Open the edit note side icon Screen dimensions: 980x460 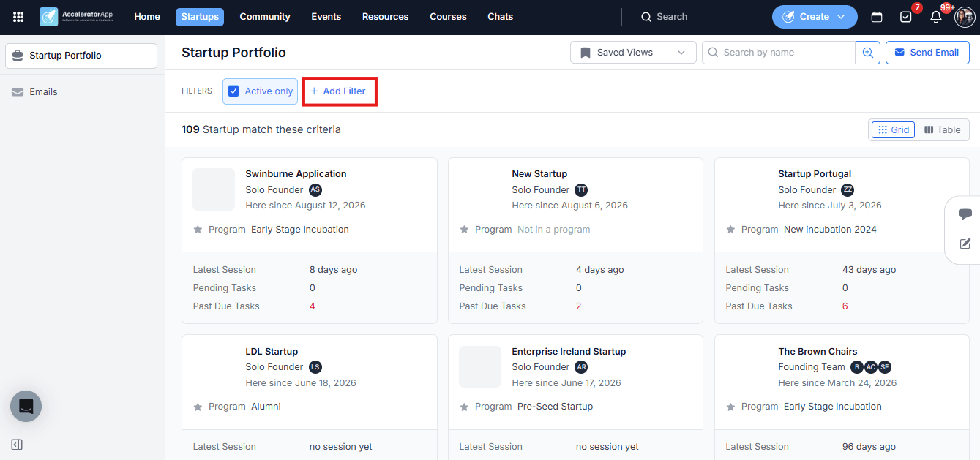(x=965, y=244)
